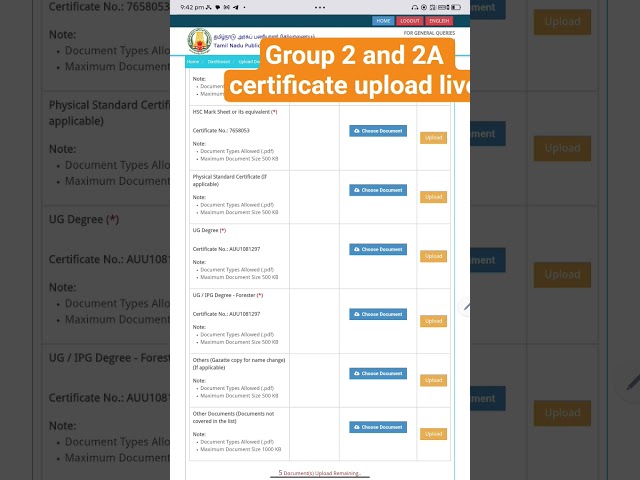The image size is (640, 480).
Task: Select 'Others (Gazette copy for name change)' label
Action: click(239, 360)
